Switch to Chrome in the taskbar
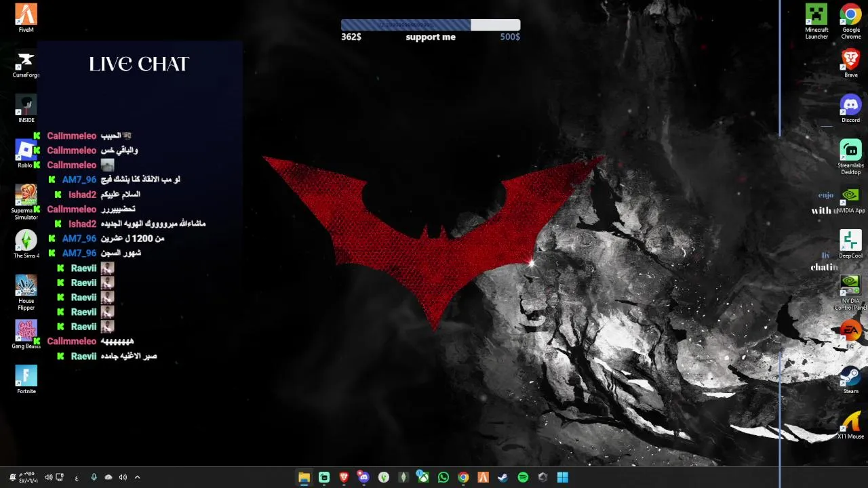Screen dimensions: 868x488 click(463, 477)
